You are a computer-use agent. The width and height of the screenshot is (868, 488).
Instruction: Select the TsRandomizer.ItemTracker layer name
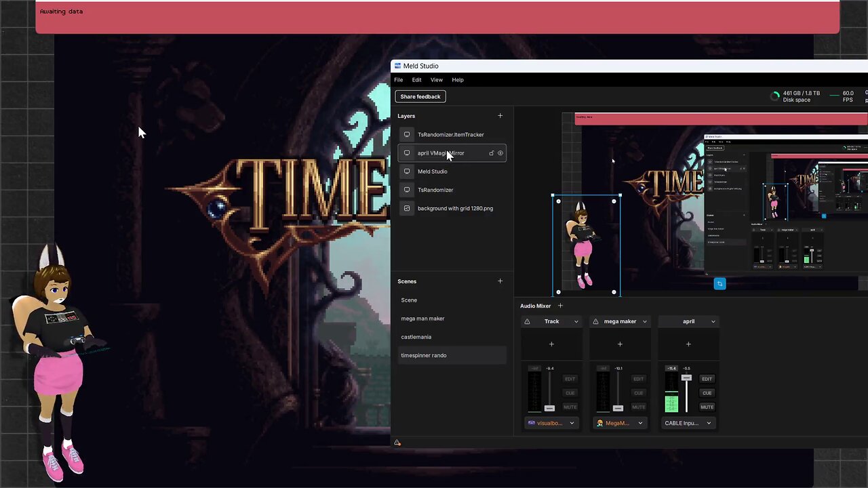tap(451, 135)
